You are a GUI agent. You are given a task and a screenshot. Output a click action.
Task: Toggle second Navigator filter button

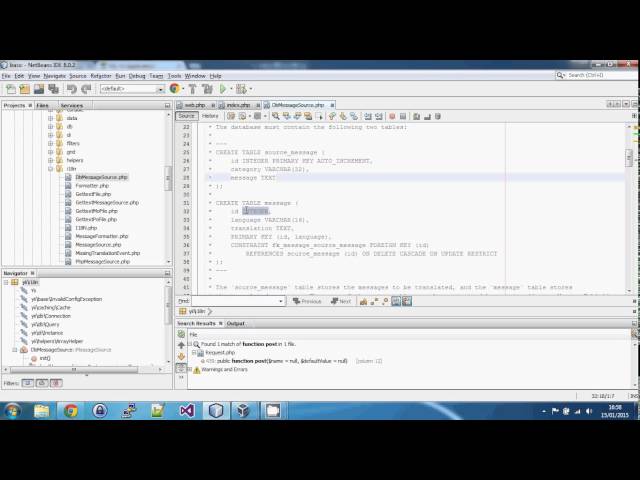click(42, 383)
